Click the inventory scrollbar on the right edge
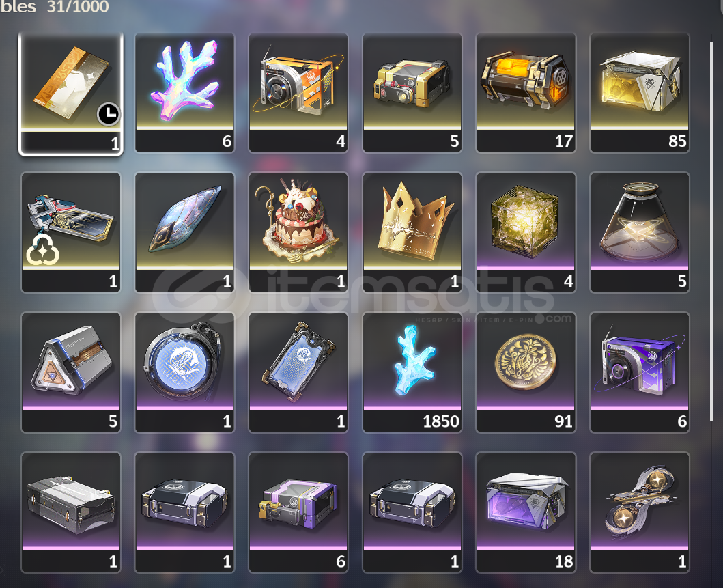723x588 pixels. [711, 231]
